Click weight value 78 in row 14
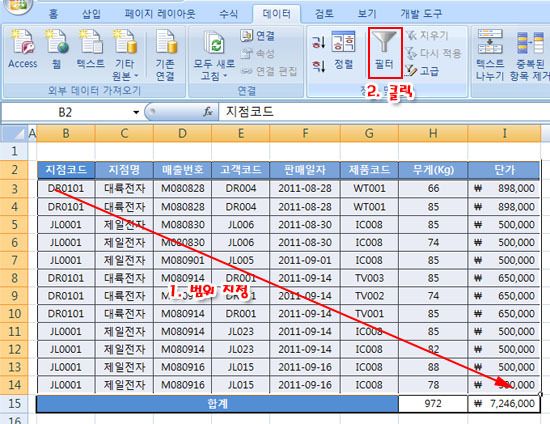This screenshot has height=424, width=550. (x=433, y=385)
